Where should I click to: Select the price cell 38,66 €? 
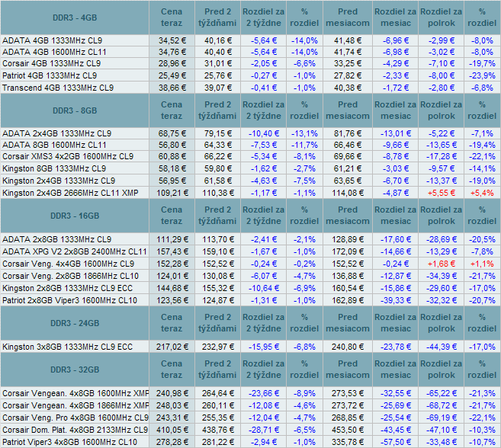172,88
